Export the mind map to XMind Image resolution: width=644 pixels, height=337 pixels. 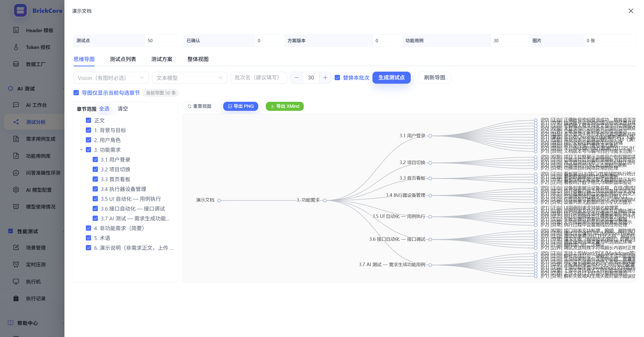point(285,106)
